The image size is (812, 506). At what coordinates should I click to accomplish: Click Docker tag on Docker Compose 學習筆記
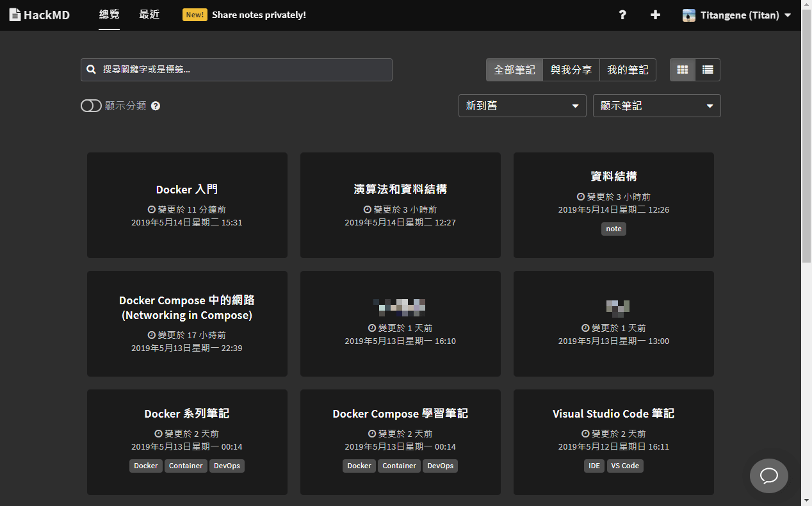coord(359,466)
